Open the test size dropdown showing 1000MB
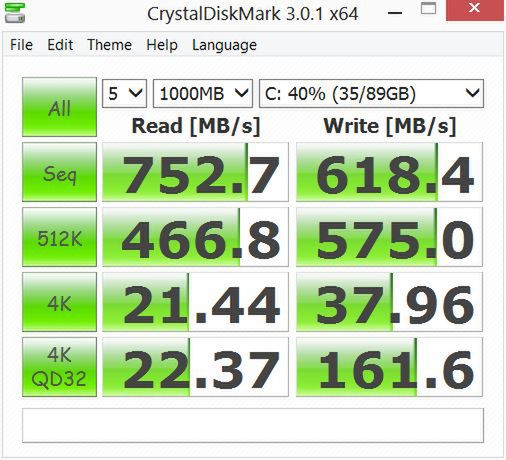 pyautogui.click(x=203, y=94)
